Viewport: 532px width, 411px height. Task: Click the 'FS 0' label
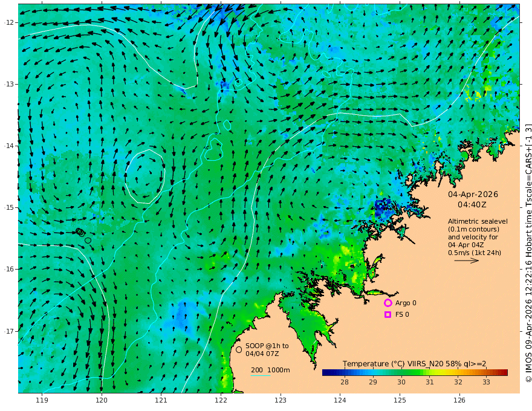coord(402,314)
